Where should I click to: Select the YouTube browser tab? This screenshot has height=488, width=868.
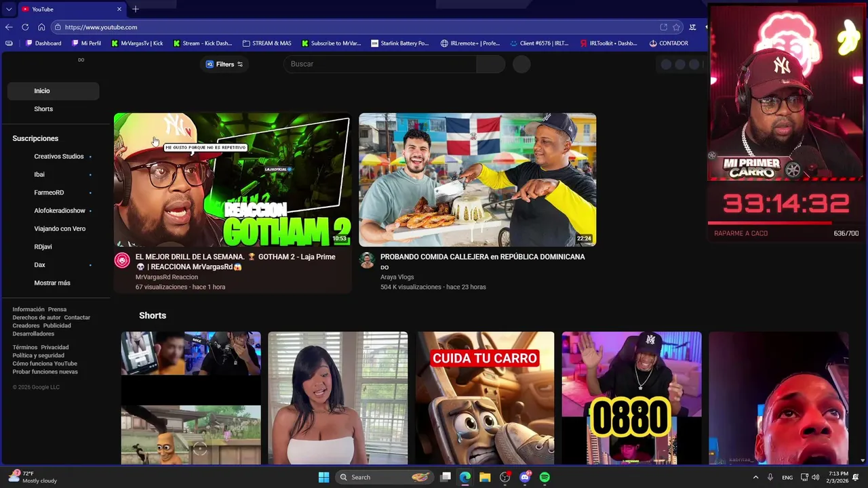pos(71,9)
